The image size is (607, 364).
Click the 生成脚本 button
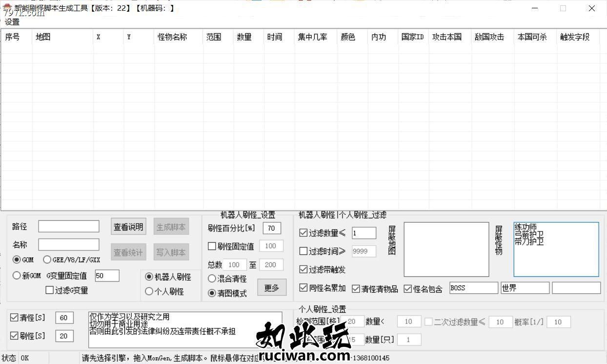click(171, 227)
